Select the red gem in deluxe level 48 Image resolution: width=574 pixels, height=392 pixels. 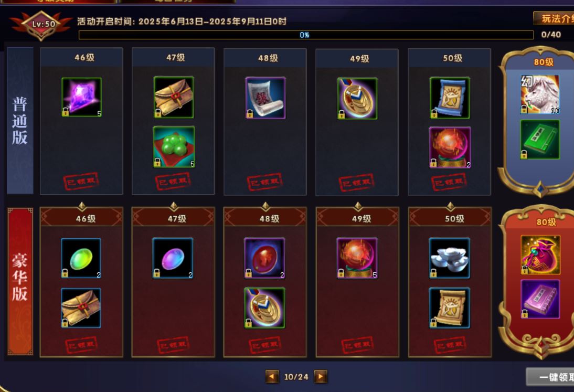pos(264,258)
